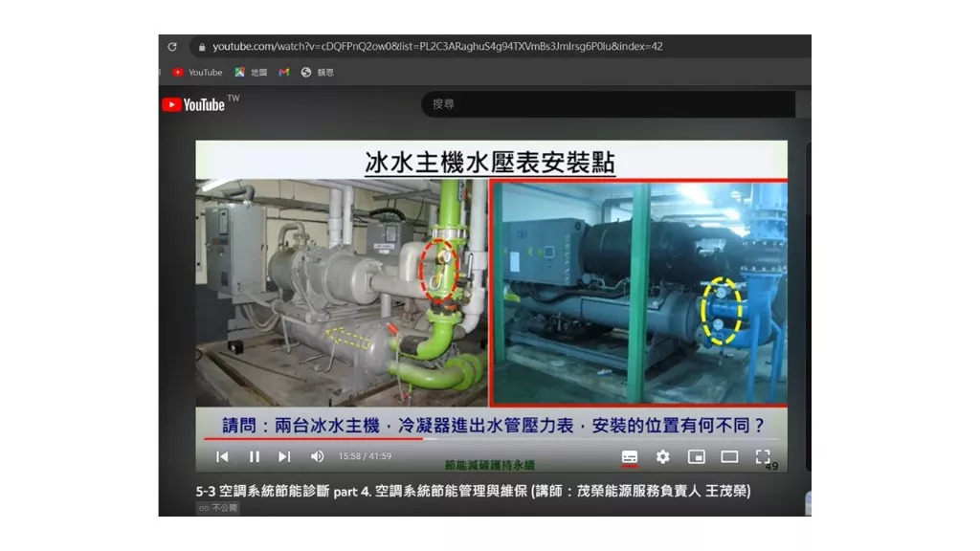Skip to next video in playlist
Screen dimensions: 980x551
(284, 456)
